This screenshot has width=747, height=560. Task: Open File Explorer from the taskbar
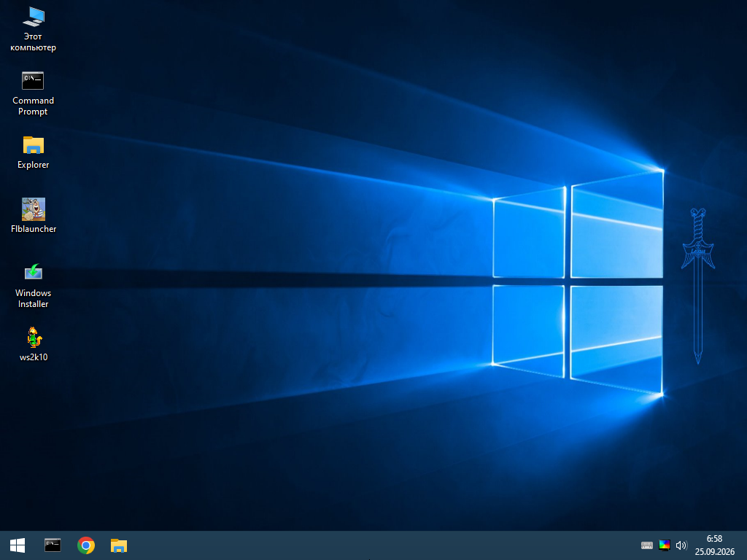click(119, 545)
